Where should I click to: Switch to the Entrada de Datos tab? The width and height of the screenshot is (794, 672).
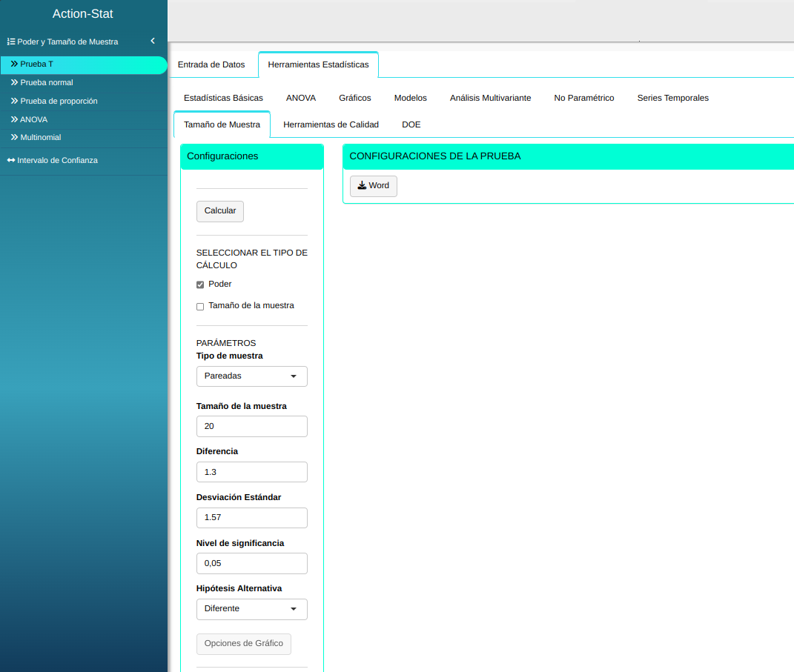coord(211,64)
